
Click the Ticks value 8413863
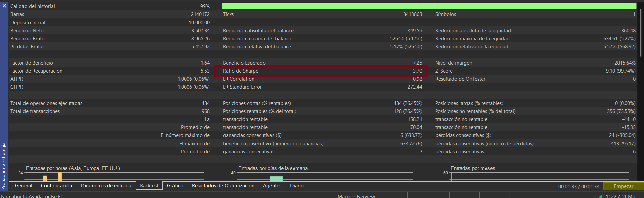(412, 14)
